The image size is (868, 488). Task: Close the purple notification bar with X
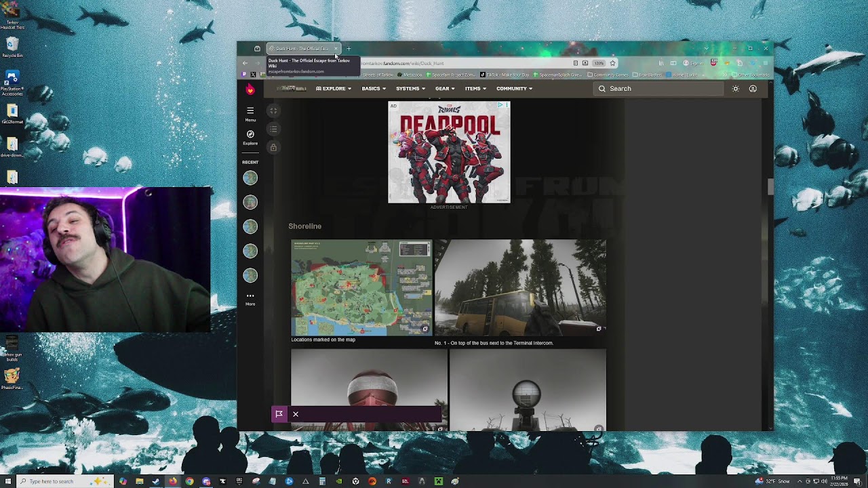[x=296, y=414]
